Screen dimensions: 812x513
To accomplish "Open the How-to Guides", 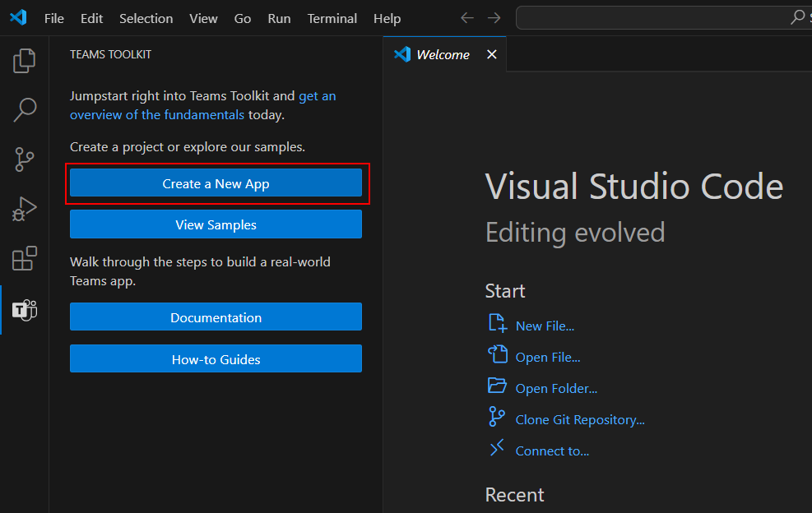I will pyautogui.click(x=216, y=358).
